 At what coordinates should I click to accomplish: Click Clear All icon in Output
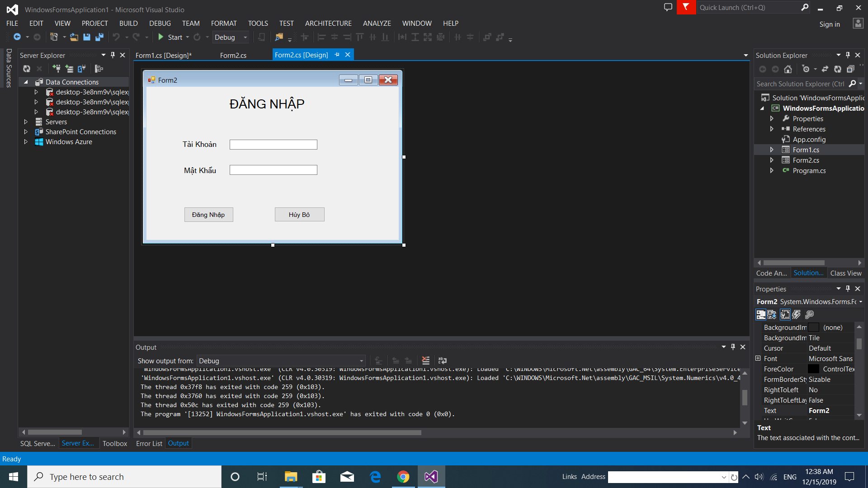click(425, 361)
